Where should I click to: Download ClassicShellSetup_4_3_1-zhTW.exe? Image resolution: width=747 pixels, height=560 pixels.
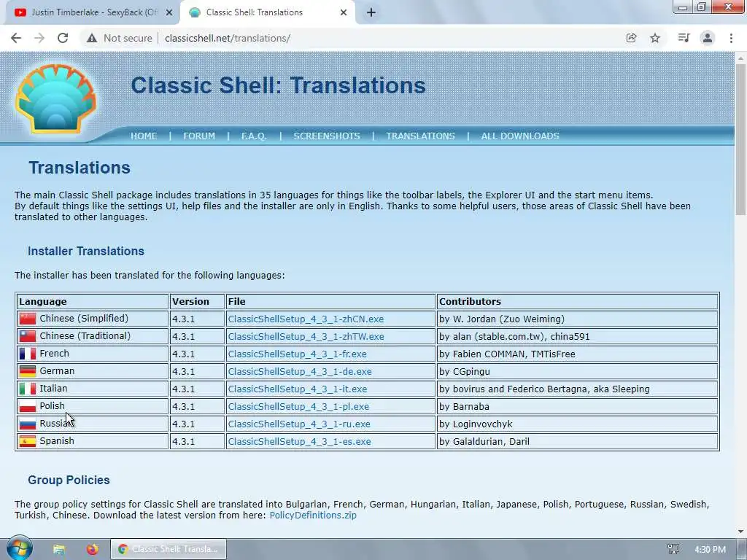[x=306, y=337]
